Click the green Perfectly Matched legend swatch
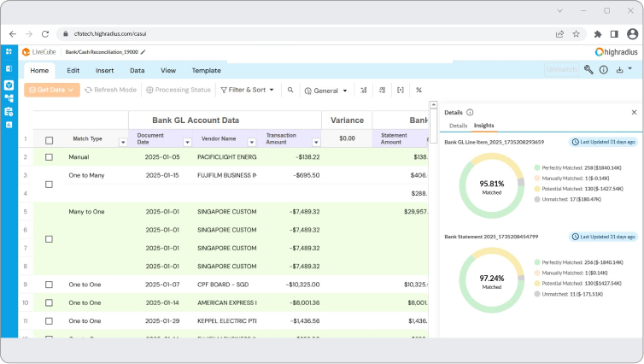The width and height of the screenshot is (644, 364). tap(536, 167)
